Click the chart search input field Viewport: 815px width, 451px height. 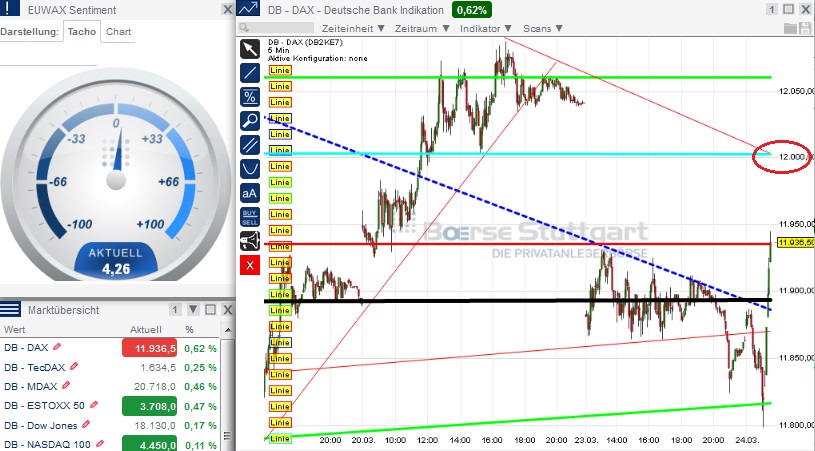click(277, 28)
